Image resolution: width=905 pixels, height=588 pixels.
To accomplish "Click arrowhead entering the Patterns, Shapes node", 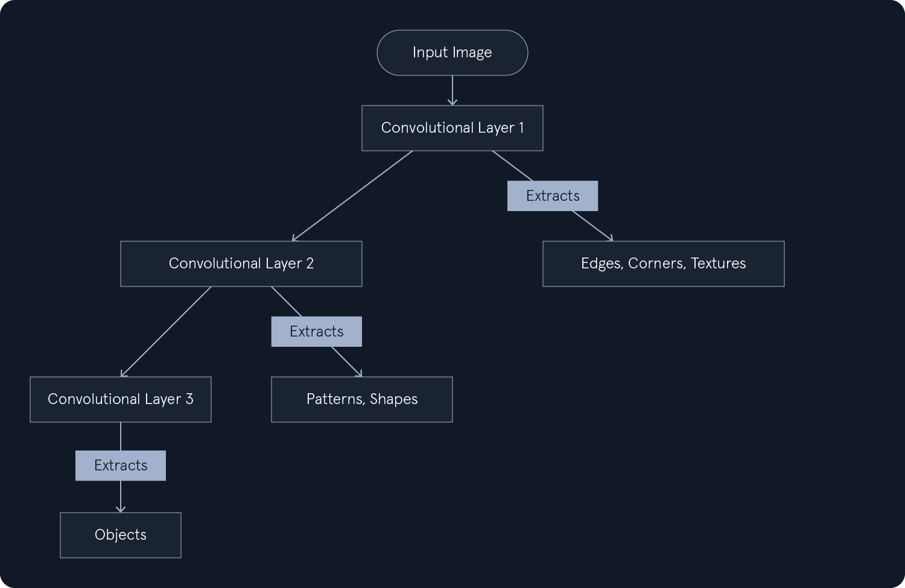I will click(x=359, y=374).
